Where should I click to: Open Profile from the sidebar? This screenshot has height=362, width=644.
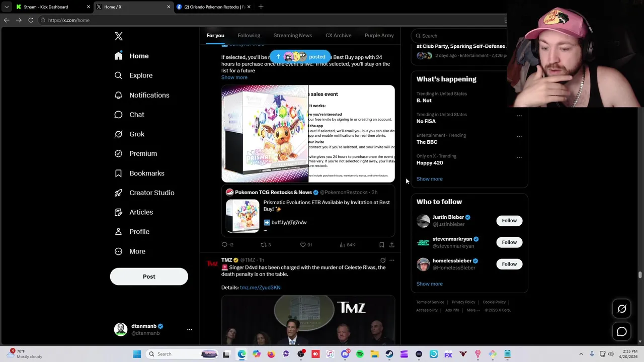coord(132,232)
